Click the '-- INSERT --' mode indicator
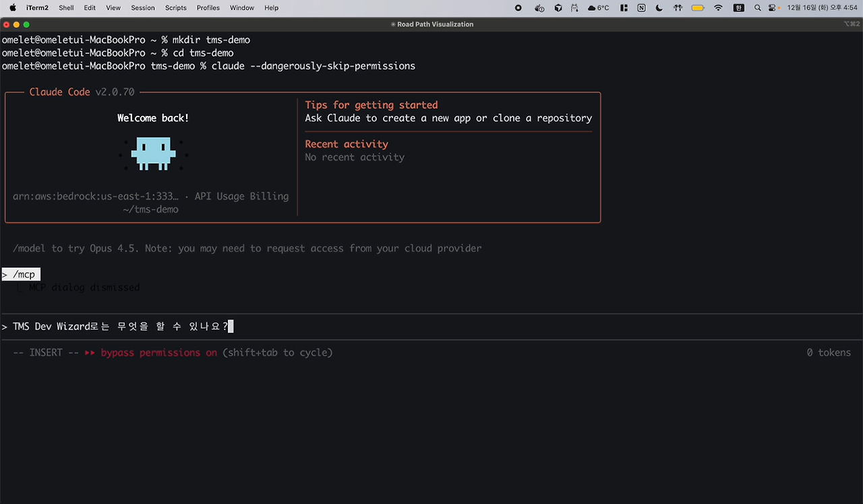 [x=46, y=352]
